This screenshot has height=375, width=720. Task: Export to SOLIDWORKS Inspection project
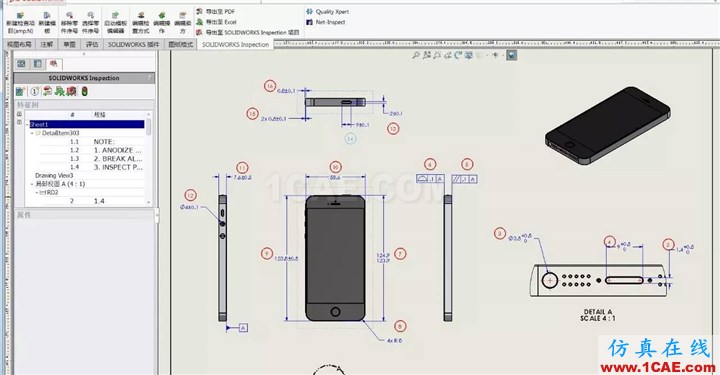248,33
